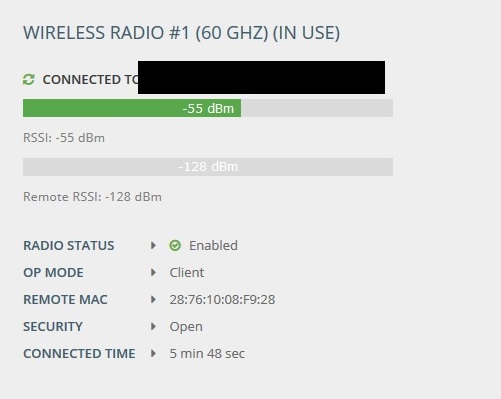Click the arrow beside Radio Status
This screenshot has height=399, width=501.
pyautogui.click(x=153, y=246)
